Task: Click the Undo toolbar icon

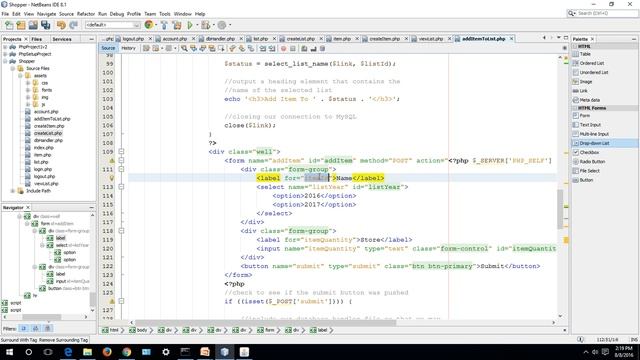Action: pyautogui.click(x=61, y=25)
